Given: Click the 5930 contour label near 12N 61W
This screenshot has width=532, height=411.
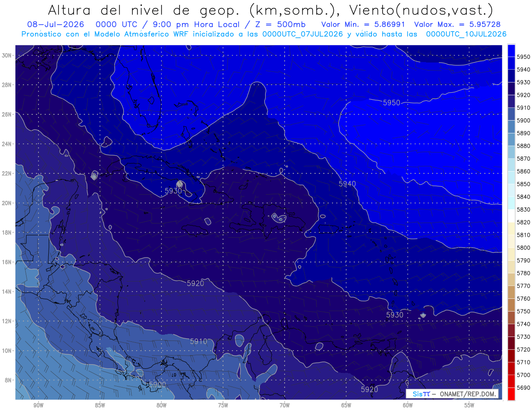Looking at the screenshot, I should point(395,315).
